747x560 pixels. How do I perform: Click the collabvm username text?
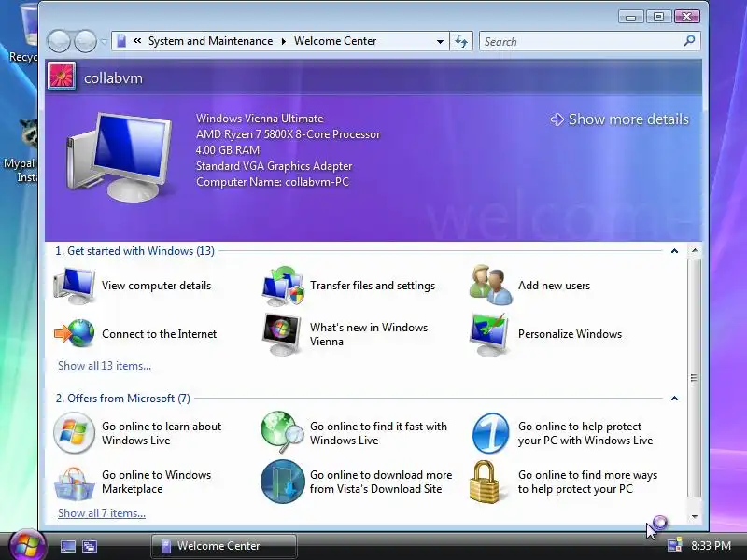pyautogui.click(x=113, y=78)
